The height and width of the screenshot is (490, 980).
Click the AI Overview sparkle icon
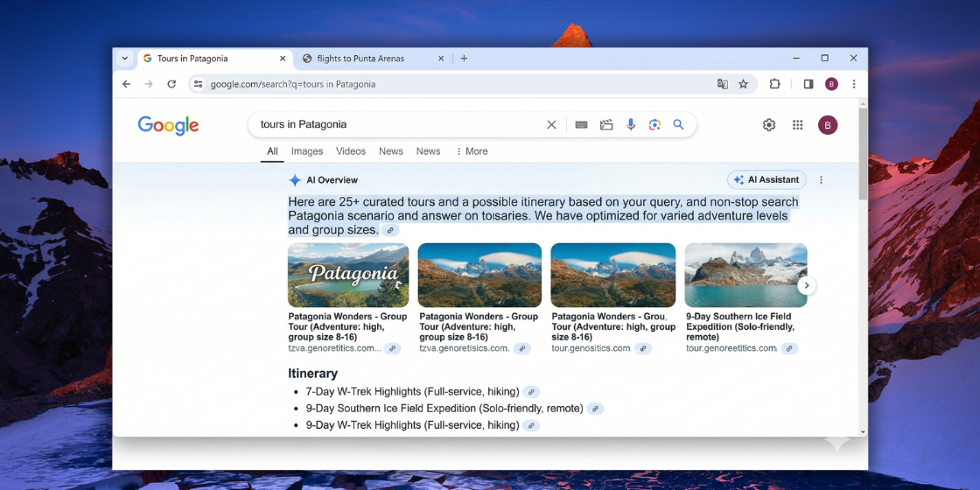(295, 180)
